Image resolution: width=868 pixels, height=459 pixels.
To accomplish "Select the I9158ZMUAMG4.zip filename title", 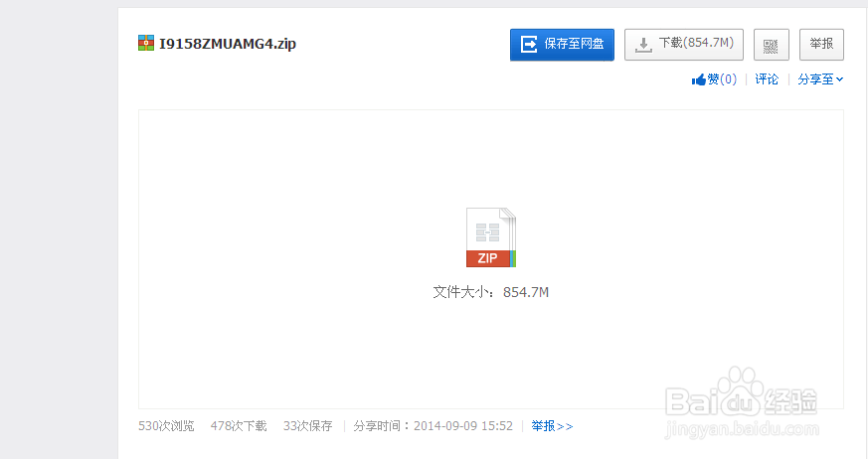I will pyautogui.click(x=228, y=44).
